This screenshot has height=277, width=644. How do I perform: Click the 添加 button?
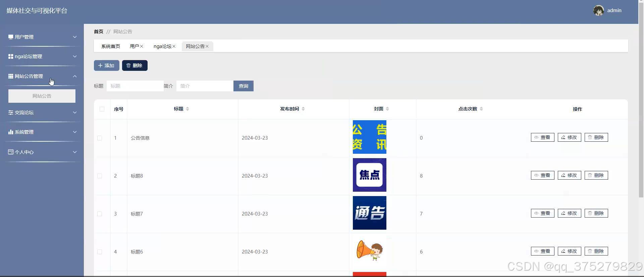point(107,65)
